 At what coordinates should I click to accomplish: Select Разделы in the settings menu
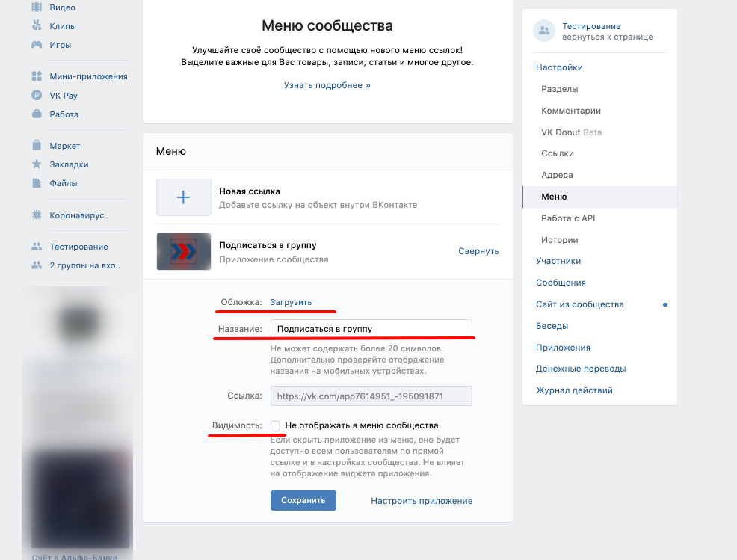(x=559, y=89)
